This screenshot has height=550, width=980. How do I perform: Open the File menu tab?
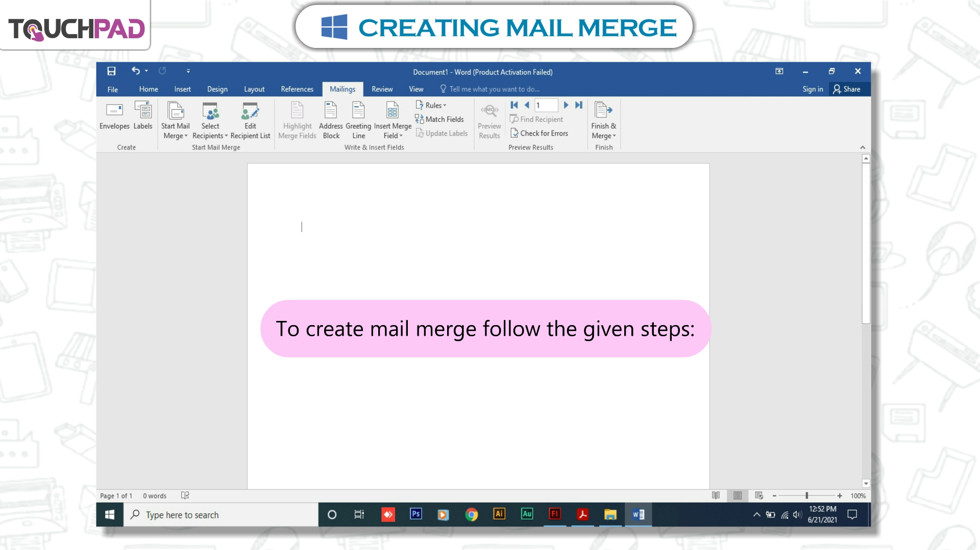[112, 89]
